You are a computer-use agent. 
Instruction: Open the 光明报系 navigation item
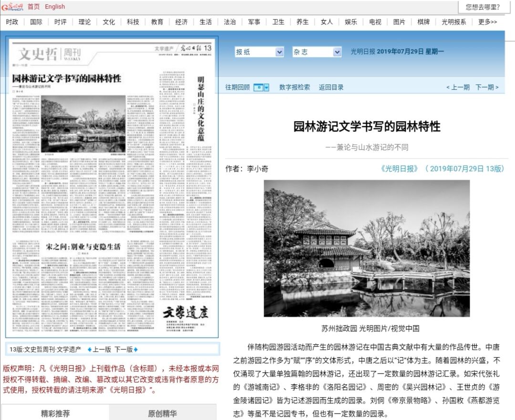coord(453,22)
